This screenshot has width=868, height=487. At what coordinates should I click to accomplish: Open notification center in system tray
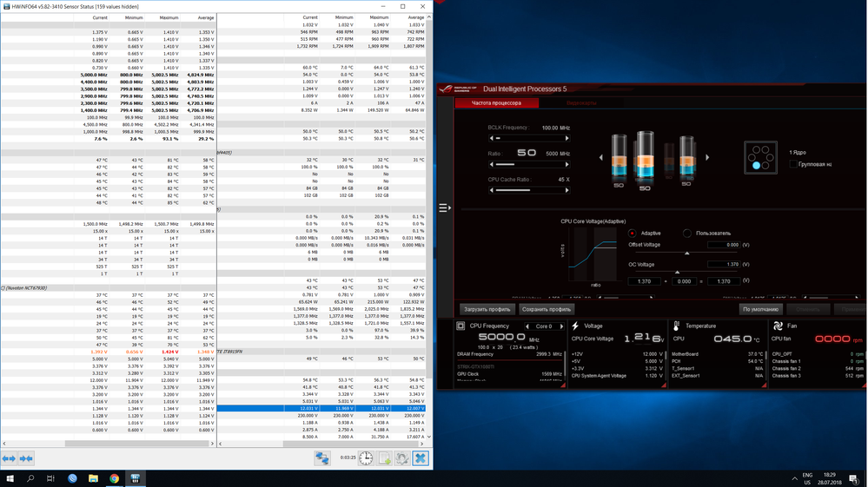coord(853,478)
